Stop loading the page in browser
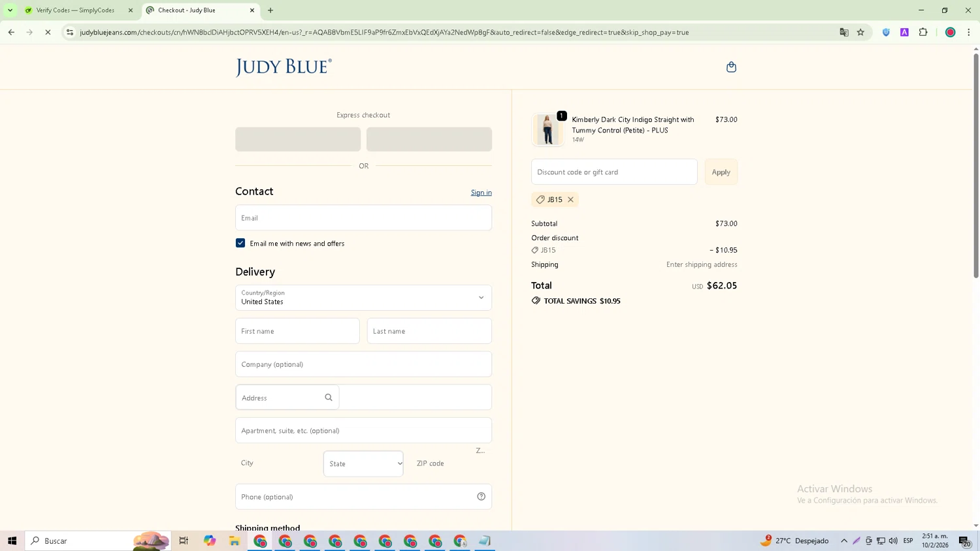 click(48, 32)
